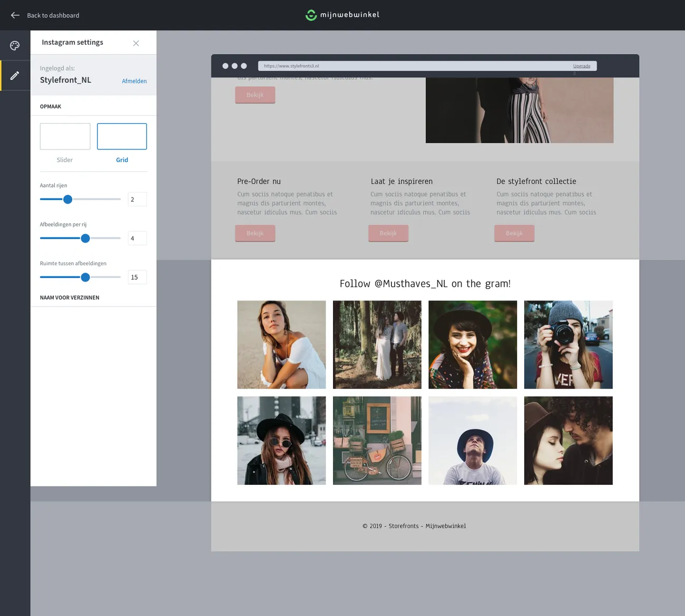Click the Bekijk button above the Pre-Order section

pyautogui.click(x=255, y=95)
